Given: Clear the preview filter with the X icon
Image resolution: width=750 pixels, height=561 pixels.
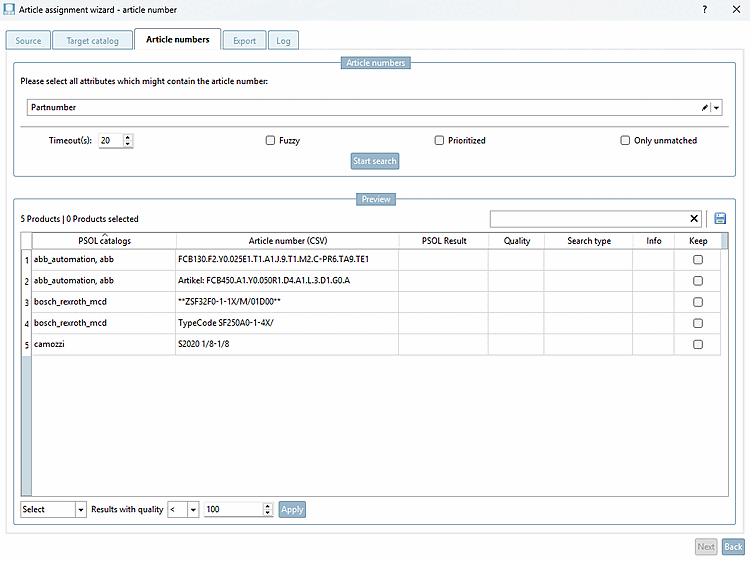Looking at the screenshot, I should (x=694, y=219).
